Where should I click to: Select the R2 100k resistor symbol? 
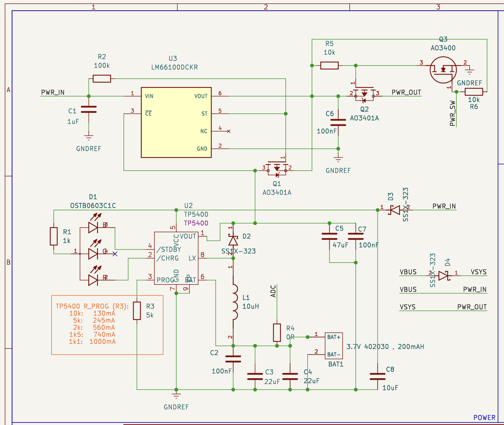coord(102,79)
